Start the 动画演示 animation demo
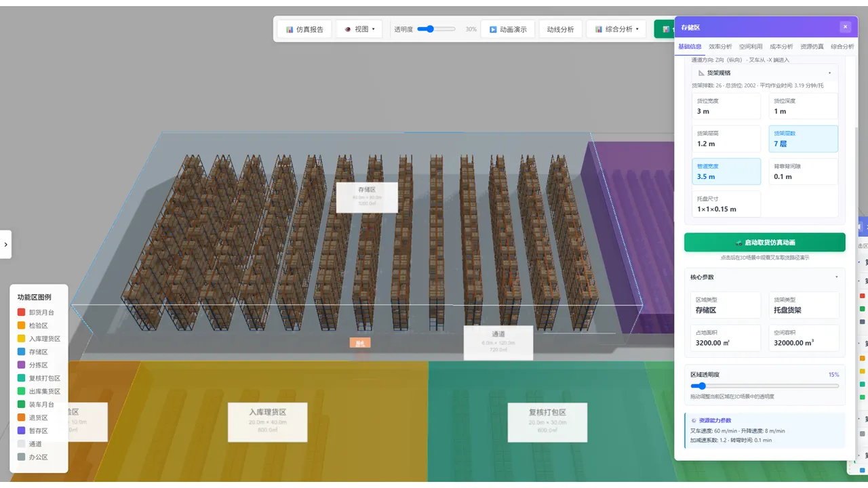Image resolution: width=868 pixels, height=488 pixels. 508,29
